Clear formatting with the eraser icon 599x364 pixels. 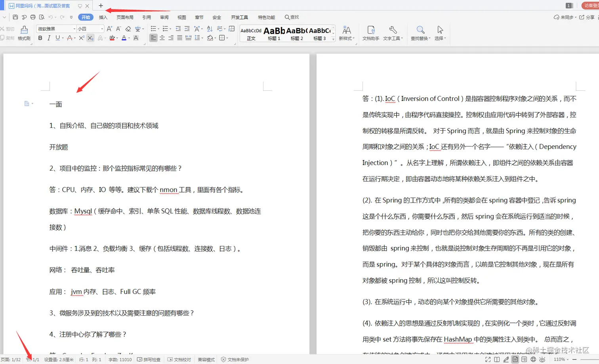pos(128,29)
